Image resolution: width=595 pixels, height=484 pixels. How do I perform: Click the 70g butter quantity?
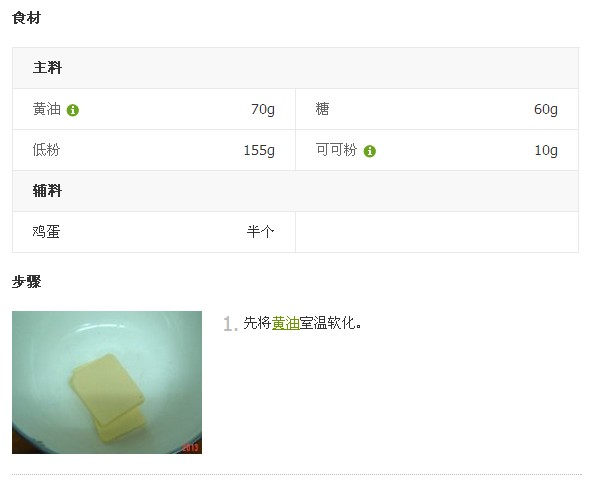263,109
